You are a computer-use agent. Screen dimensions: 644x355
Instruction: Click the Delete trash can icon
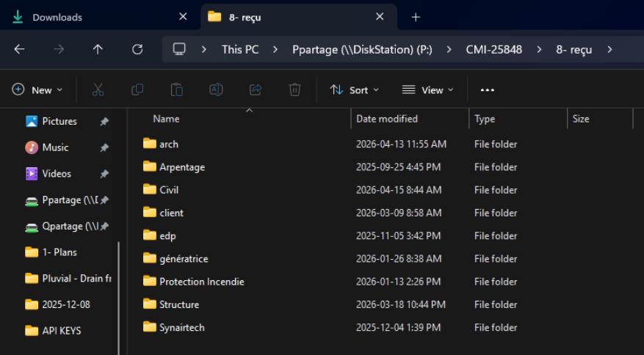coord(294,89)
